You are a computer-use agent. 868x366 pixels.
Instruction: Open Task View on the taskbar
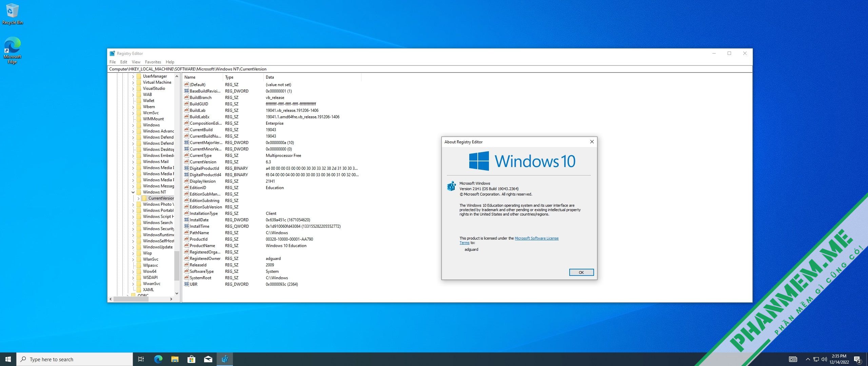(141, 359)
